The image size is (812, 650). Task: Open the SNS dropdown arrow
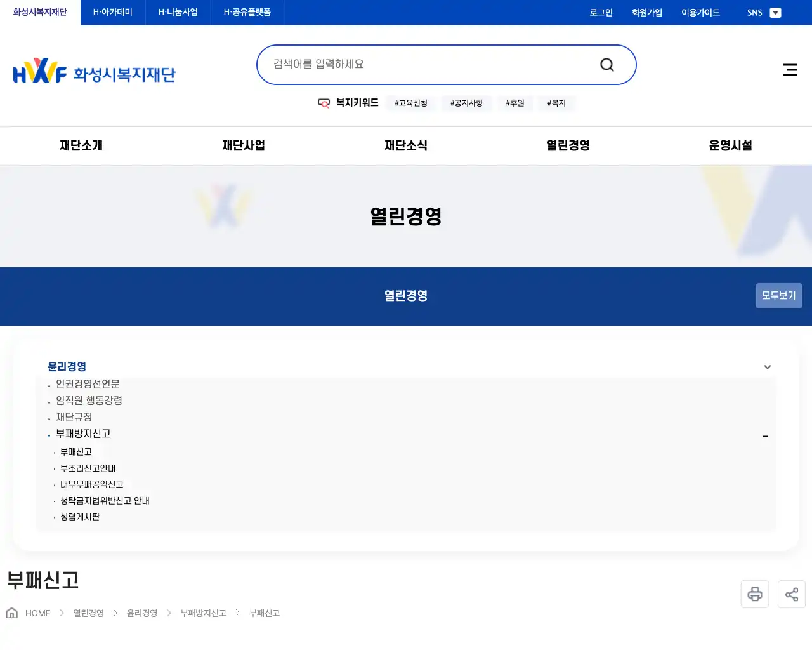(775, 12)
